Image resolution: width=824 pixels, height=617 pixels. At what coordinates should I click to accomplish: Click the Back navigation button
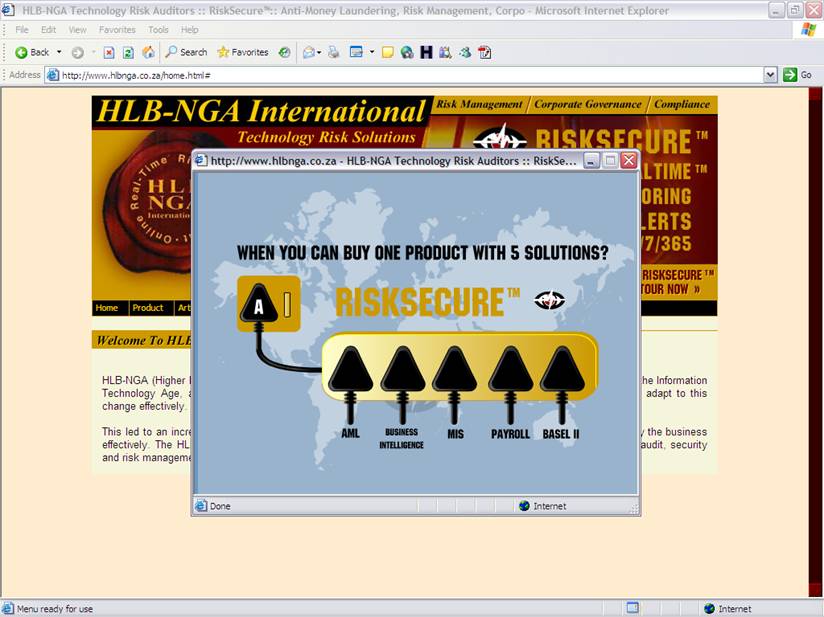[x=32, y=52]
